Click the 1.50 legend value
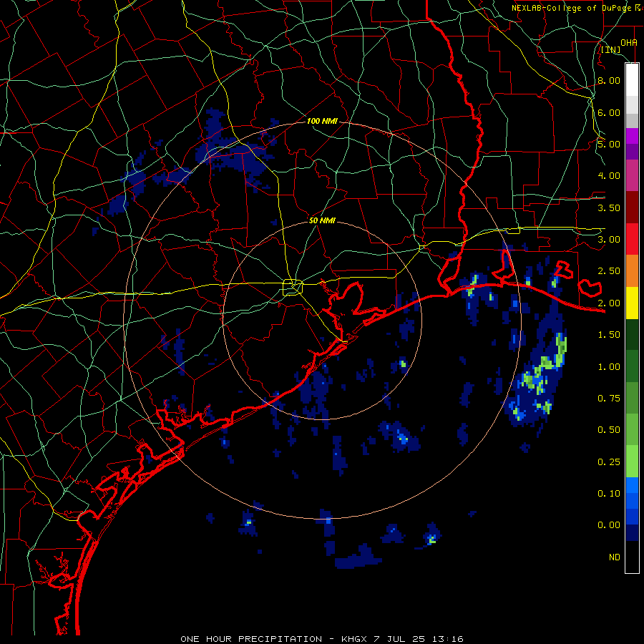644x644 pixels. coord(609,335)
